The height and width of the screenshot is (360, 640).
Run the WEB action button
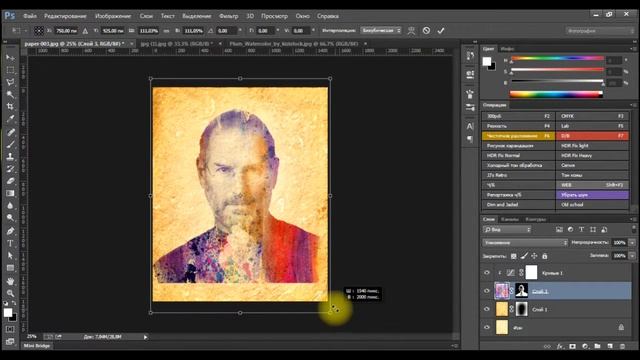click(x=592, y=185)
